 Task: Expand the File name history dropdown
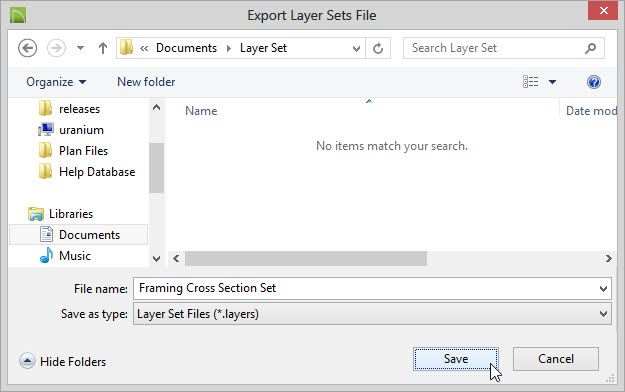603,288
